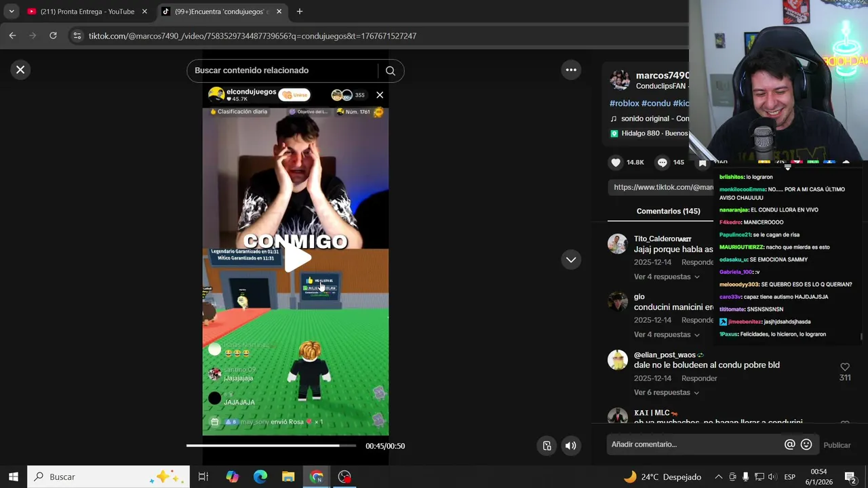Viewport: 868px width, 488px height.
Task: Play the paused TikTok video
Action: (296, 258)
